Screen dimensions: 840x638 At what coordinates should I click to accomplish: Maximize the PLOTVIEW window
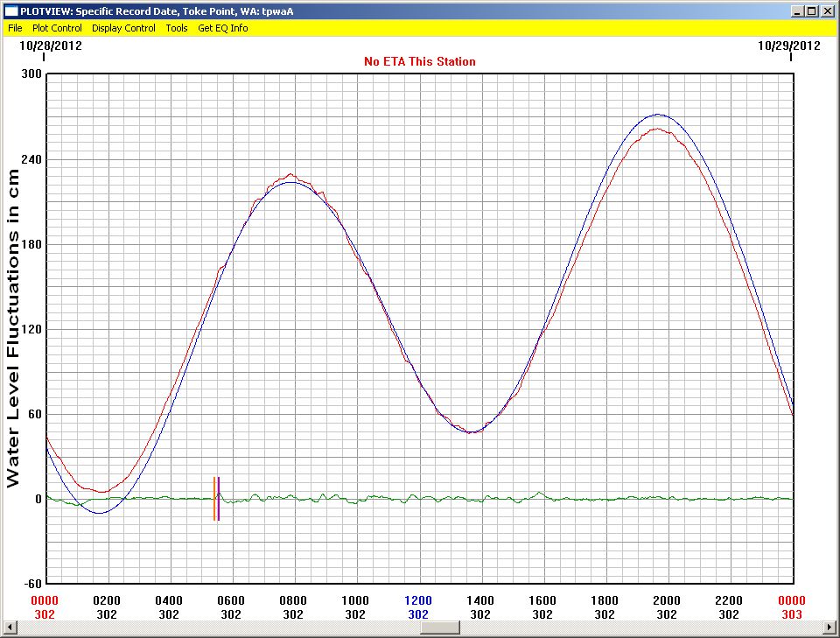[812, 11]
